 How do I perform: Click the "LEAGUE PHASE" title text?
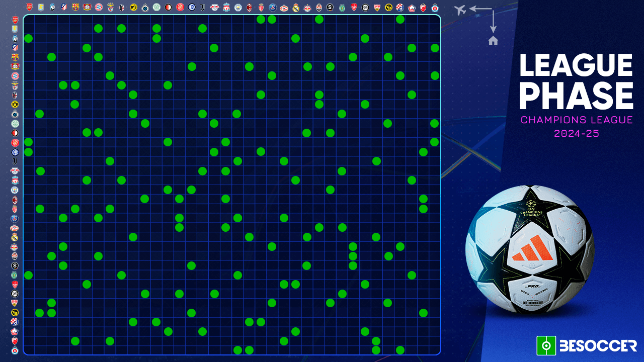[576, 81]
